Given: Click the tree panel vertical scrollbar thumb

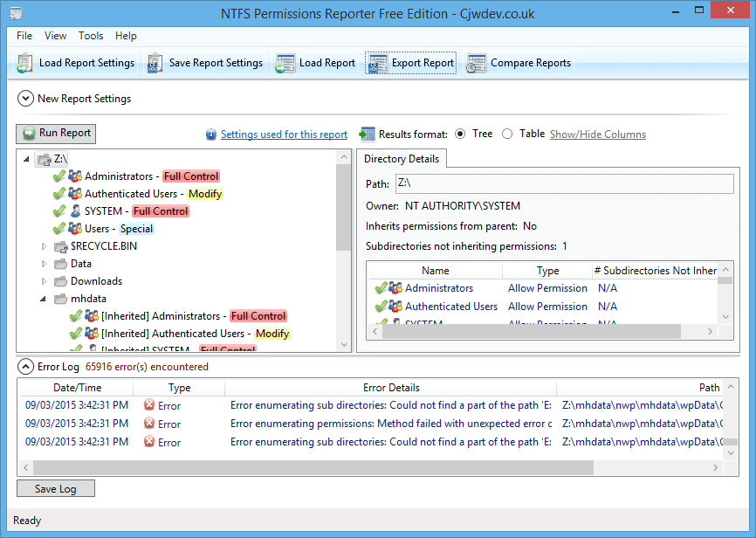Looking at the screenshot, I should [343, 208].
